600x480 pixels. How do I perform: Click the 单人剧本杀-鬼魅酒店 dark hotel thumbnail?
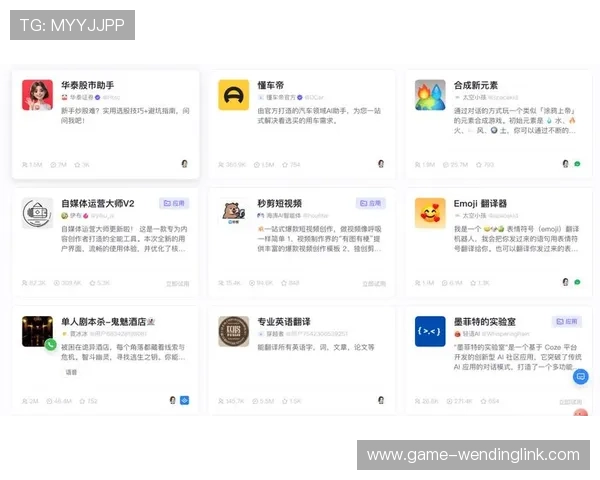point(38,331)
